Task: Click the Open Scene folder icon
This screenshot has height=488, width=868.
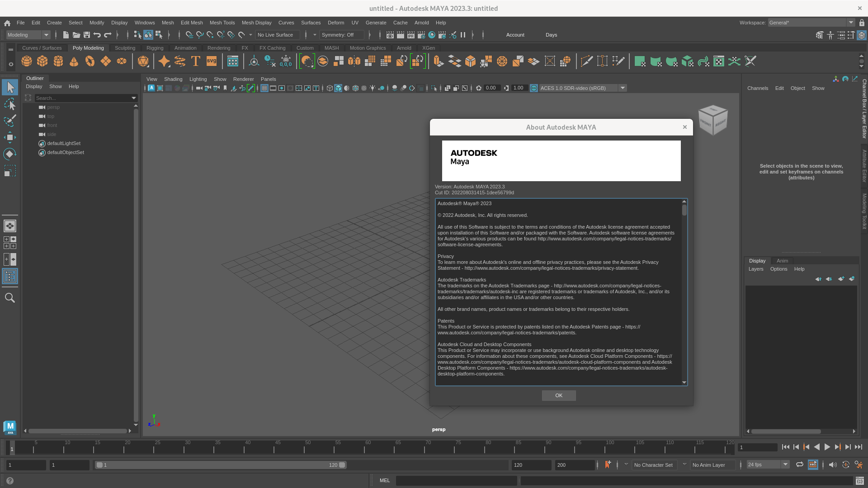Action: coord(76,35)
